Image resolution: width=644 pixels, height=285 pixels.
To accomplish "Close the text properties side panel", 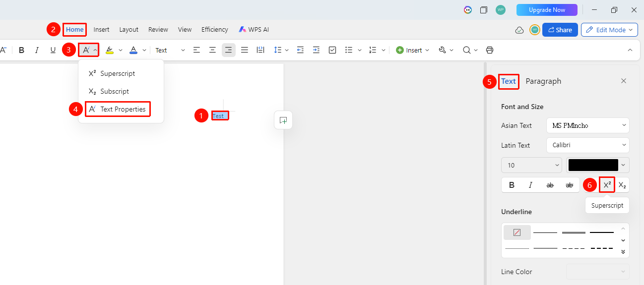I will click(x=624, y=81).
